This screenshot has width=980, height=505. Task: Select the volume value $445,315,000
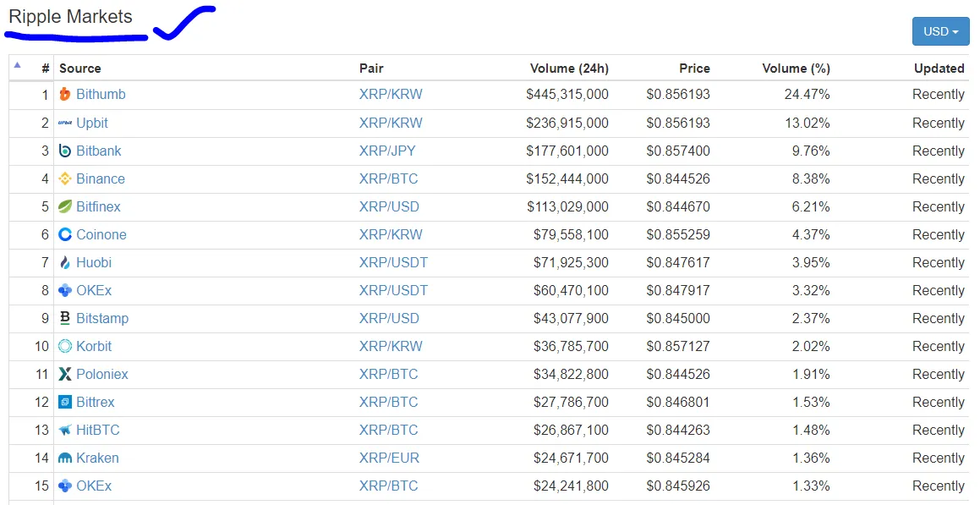(567, 95)
